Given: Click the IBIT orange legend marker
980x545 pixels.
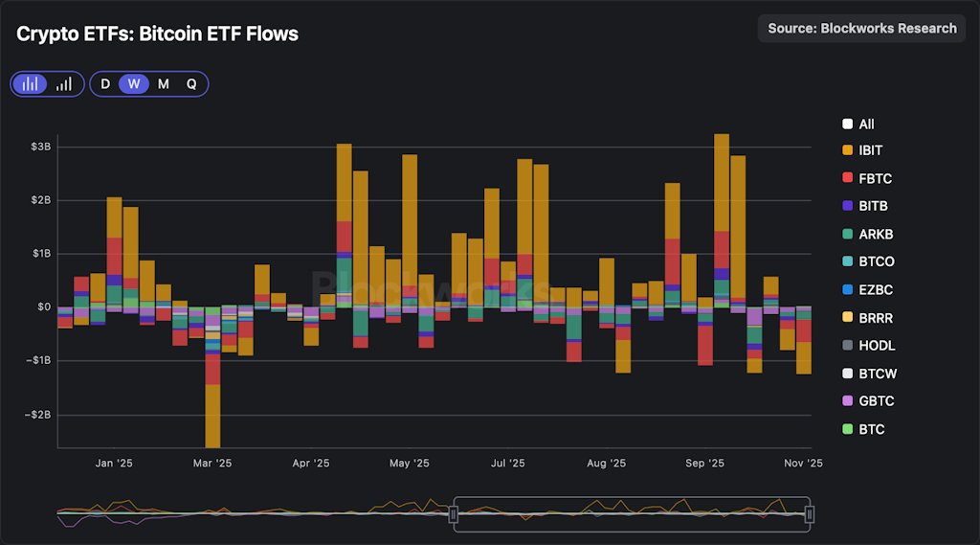Looking at the screenshot, I should pyautogui.click(x=847, y=151).
